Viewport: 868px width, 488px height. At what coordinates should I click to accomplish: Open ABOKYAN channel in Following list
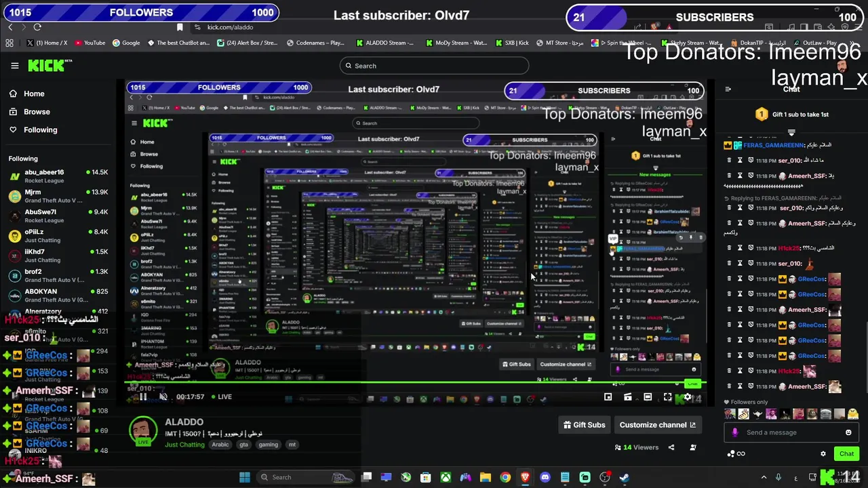point(58,295)
